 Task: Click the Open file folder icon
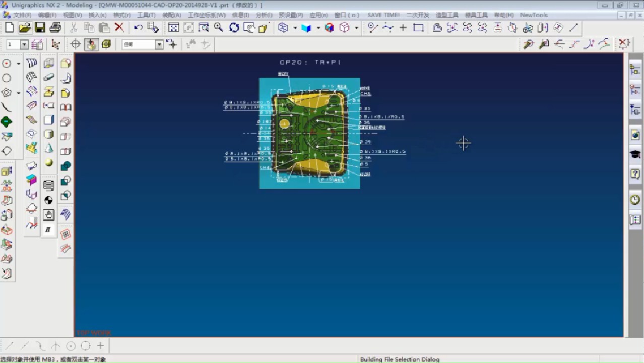tap(24, 28)
